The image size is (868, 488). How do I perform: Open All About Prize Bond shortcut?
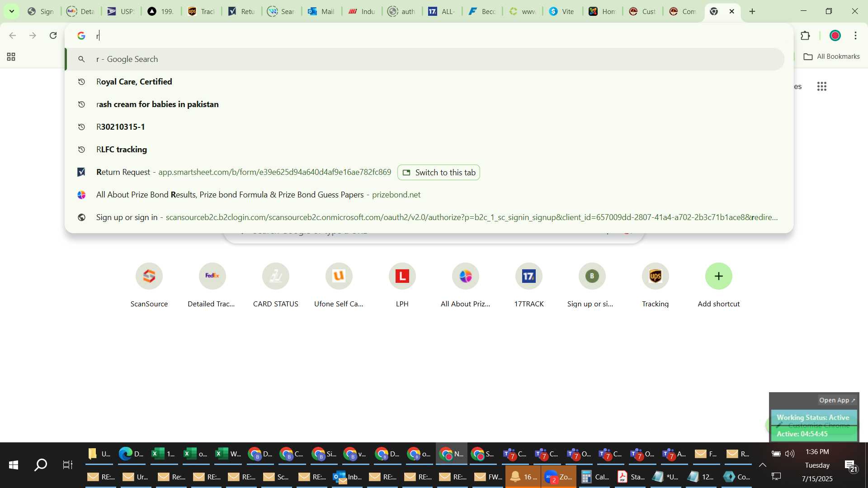[466, 286]
